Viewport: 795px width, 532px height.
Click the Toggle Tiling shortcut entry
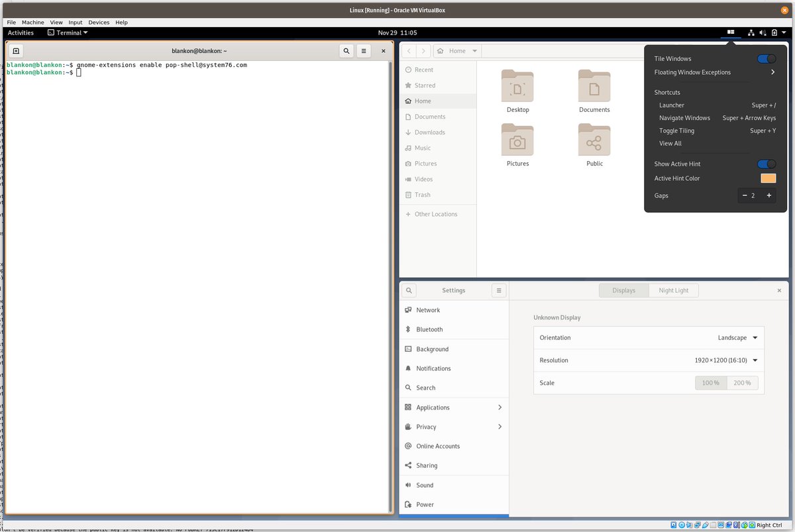(x=717, y=131)
